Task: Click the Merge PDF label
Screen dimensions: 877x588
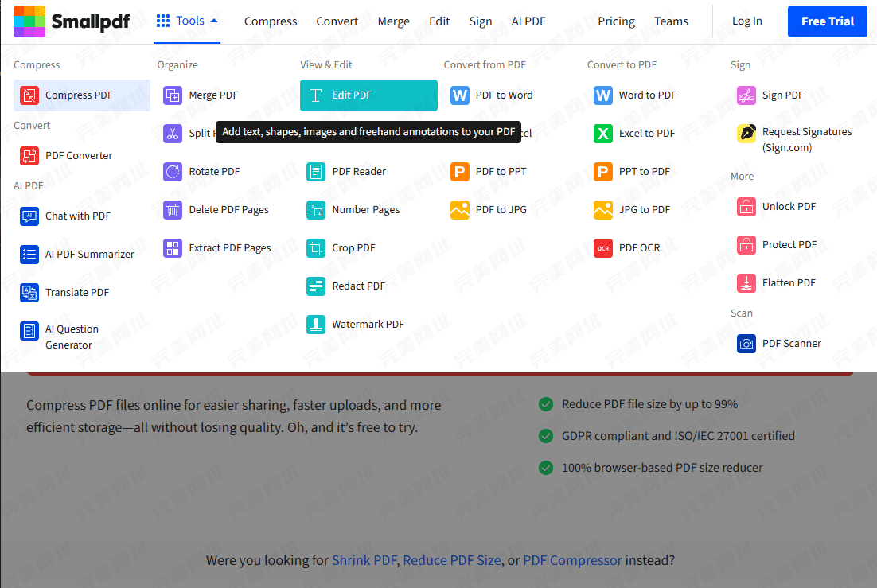Action: pyautogui.click(x=213, y=95)
